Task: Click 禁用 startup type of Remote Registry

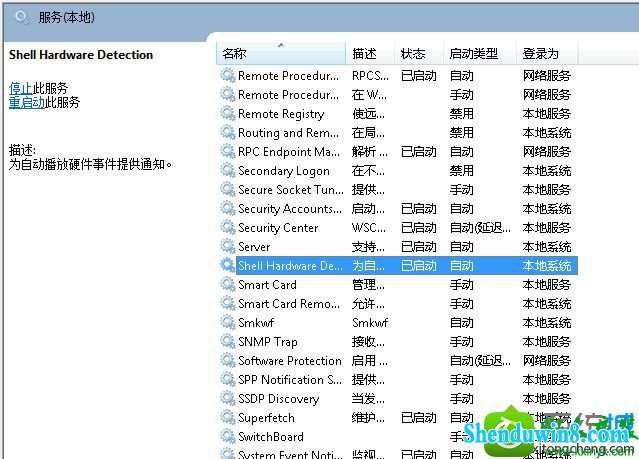Action: click(462, 114)
